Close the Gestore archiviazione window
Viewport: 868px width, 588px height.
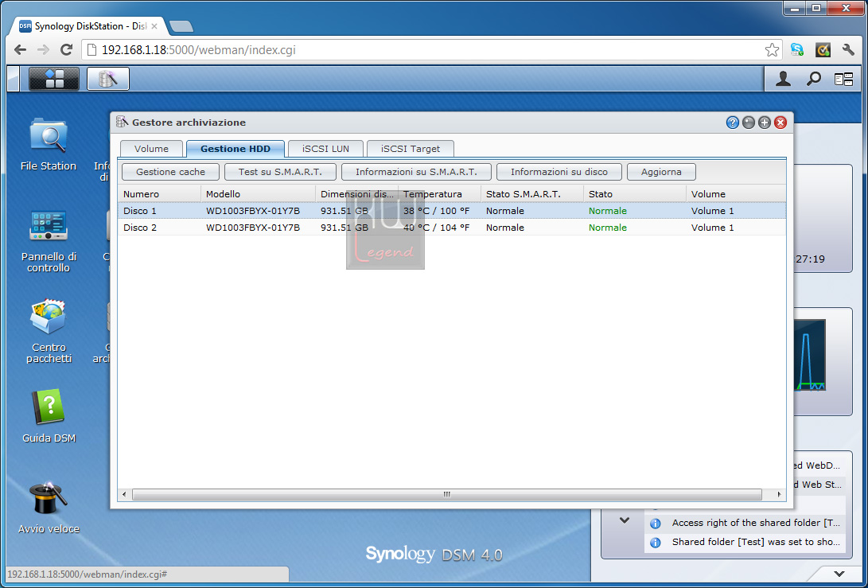coord(780,123)
